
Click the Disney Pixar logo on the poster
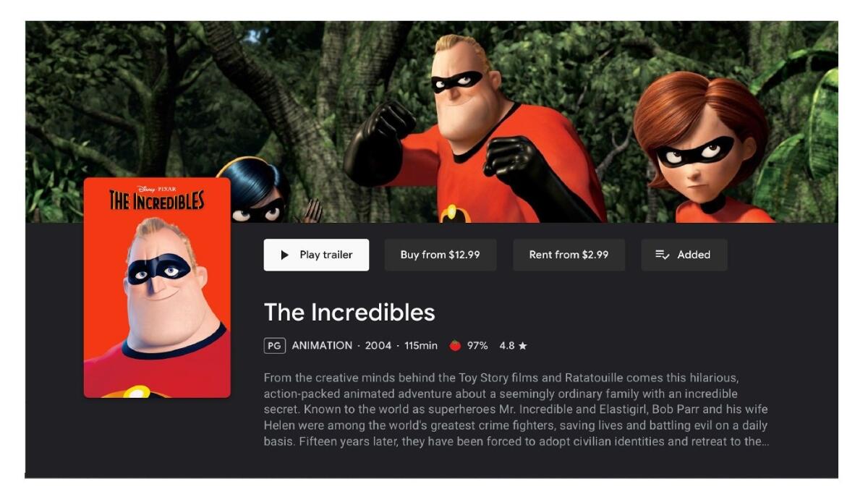[156, 188]
